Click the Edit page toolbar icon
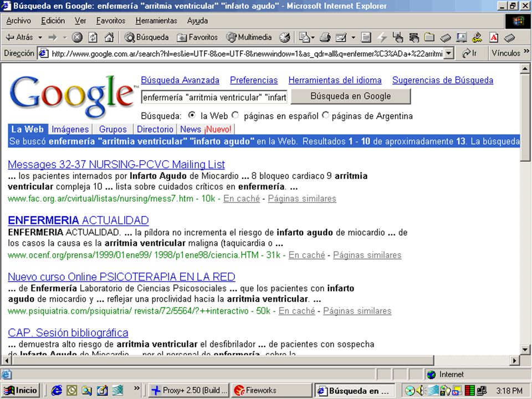Screen dimensions: 532x399 click(x=341, y=37)
